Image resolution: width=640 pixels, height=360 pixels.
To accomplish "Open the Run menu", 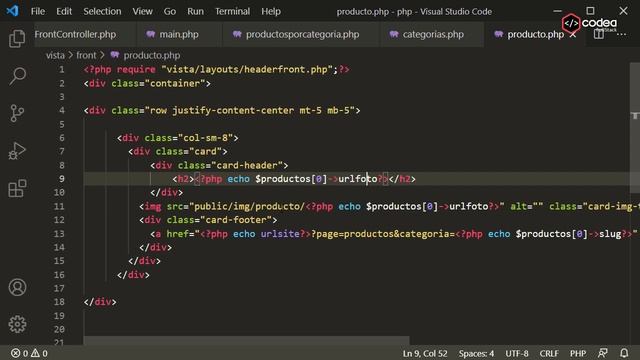I will [195, 11].
